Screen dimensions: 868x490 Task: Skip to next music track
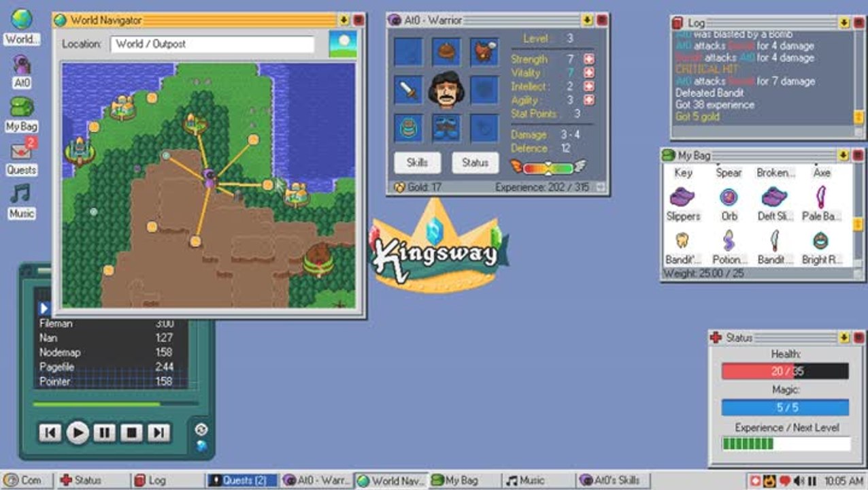click(x=158, y=432)
